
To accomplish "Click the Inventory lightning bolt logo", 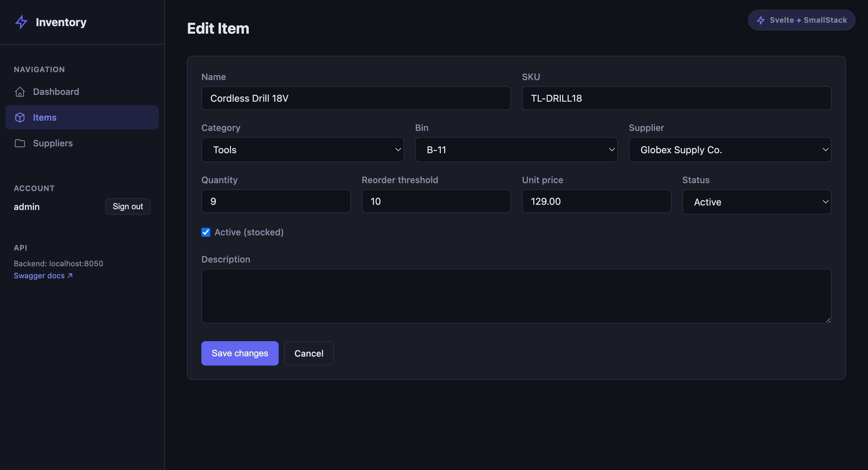I will [21, 22].
